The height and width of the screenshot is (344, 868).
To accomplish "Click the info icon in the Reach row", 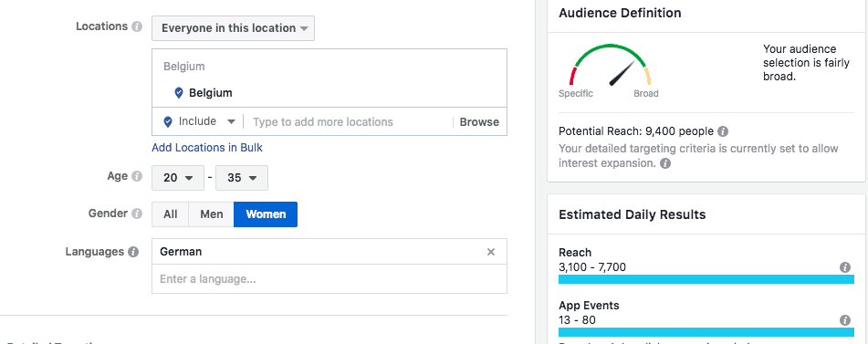I will [845, 267].
